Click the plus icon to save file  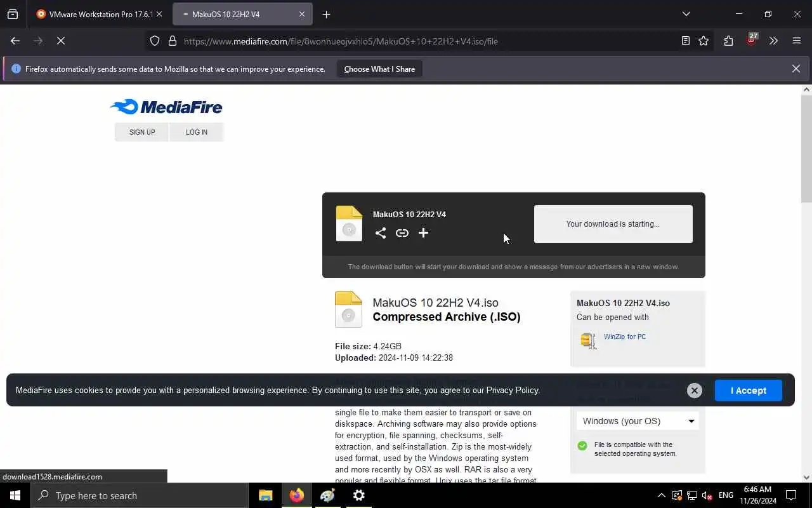[424, 233]
